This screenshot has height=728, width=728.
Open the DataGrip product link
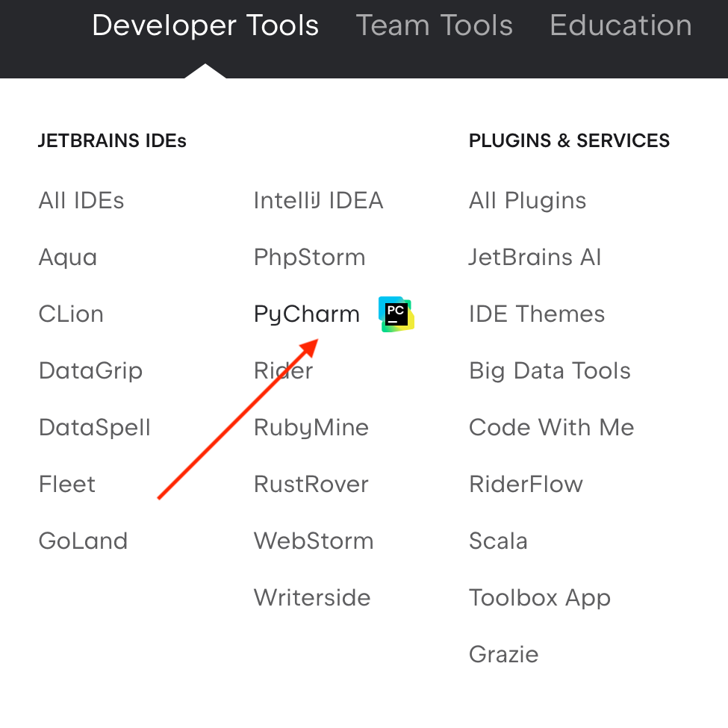[90, 371]
